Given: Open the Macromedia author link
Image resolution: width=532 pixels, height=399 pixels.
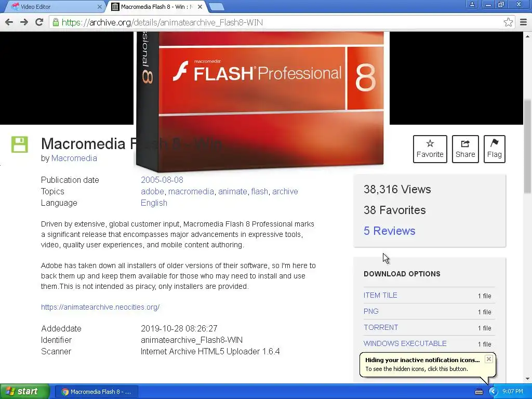Looking at the screenshot, I should coord(74,158).
